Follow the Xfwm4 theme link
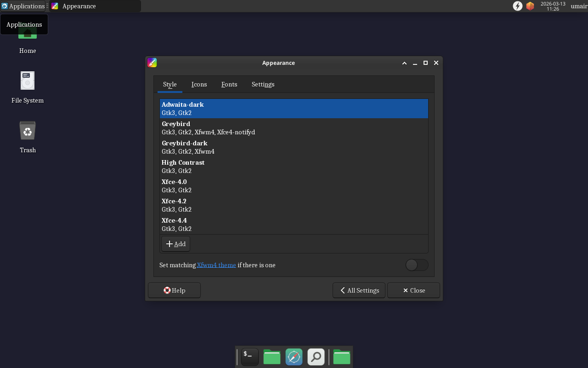Viewport: 588px width, 368px height. [216, 265]
